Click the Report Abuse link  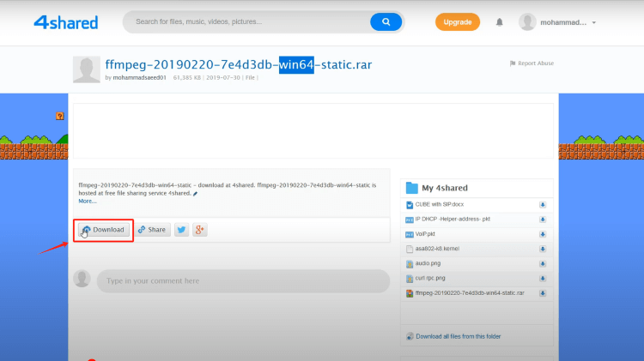pyautogui.click(x=532, y=63)
